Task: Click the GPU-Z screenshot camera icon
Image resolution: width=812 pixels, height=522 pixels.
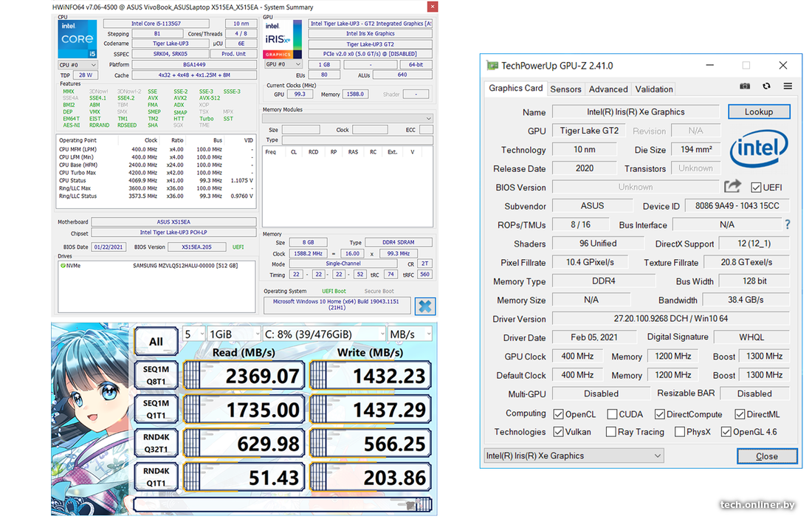Action: pos(745,86)
